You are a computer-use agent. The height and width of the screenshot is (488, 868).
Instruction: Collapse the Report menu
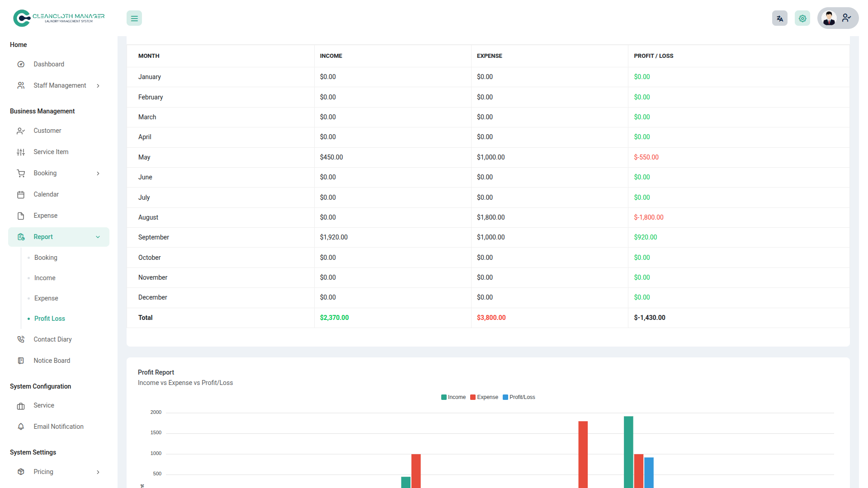click(x=98, y=237)
